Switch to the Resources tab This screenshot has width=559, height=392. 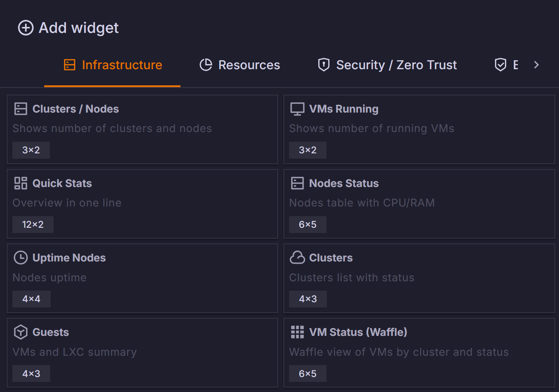[240, 65]
